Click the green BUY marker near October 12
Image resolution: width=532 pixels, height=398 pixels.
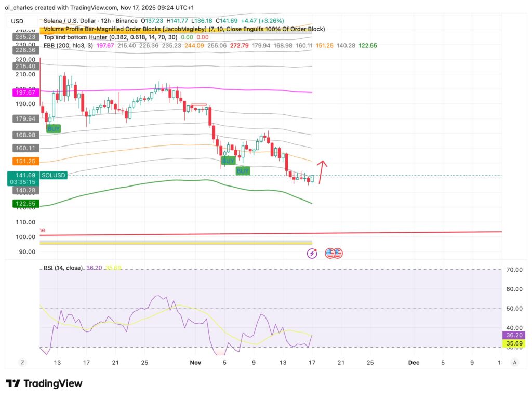pyautogui.click(x=53, y=128)
